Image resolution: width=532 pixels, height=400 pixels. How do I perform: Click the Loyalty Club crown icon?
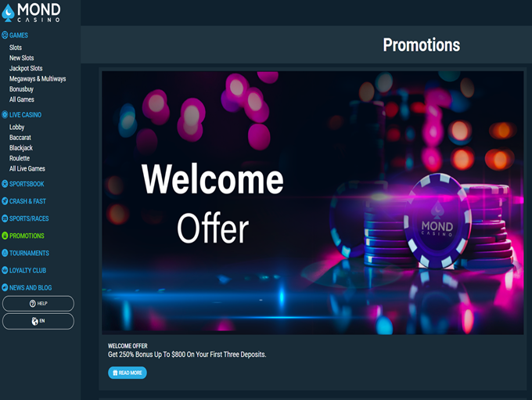coord(5,270)
